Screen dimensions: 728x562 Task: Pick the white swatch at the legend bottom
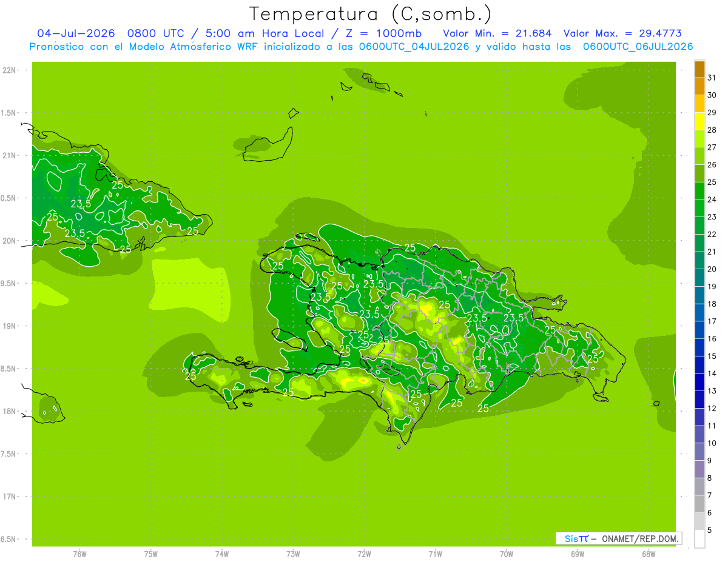point(699,538)
